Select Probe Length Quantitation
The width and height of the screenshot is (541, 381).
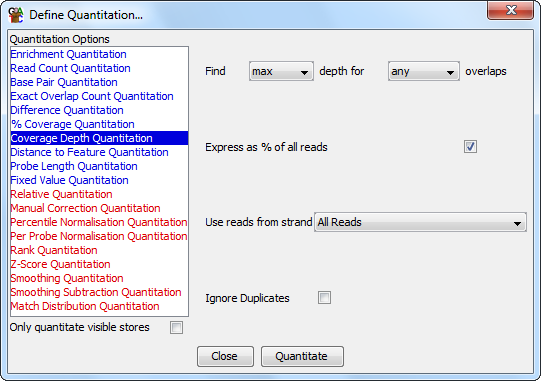point(99,166)
